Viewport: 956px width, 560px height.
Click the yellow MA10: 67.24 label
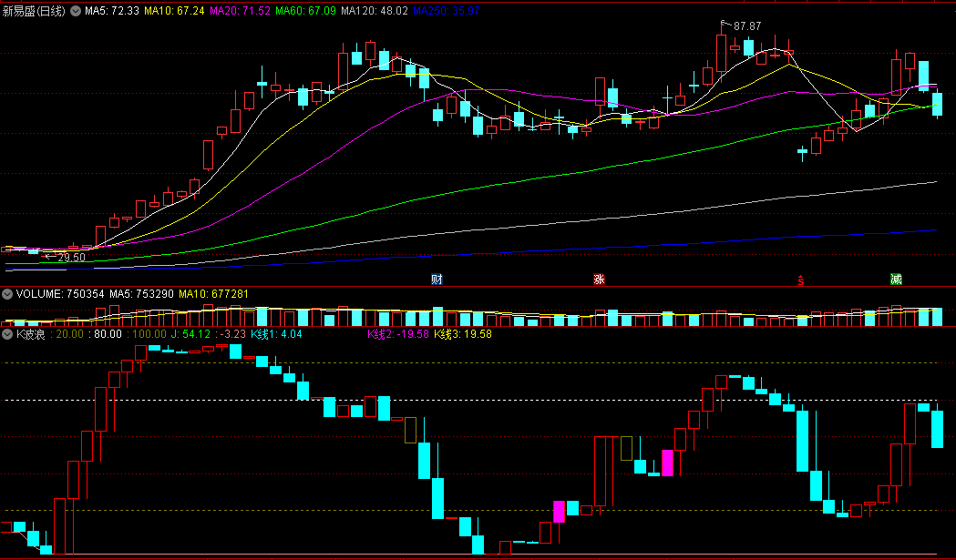(x=174, y=11)
